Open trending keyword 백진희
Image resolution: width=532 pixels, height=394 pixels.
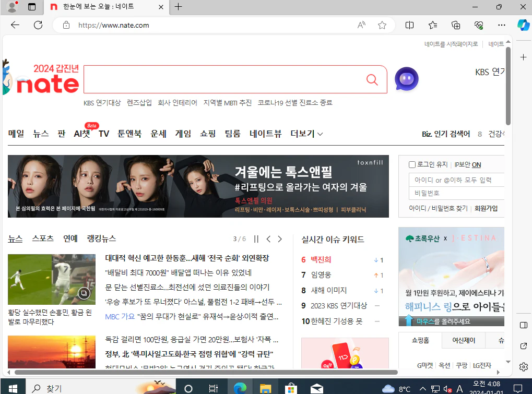[321, 260]
